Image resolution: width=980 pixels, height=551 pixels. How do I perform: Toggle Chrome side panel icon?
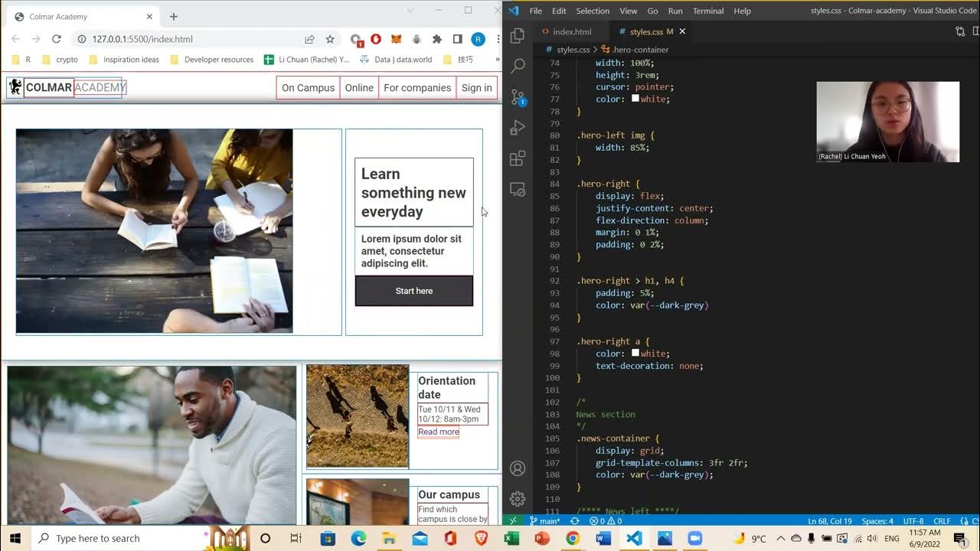(x=457, y=39)
